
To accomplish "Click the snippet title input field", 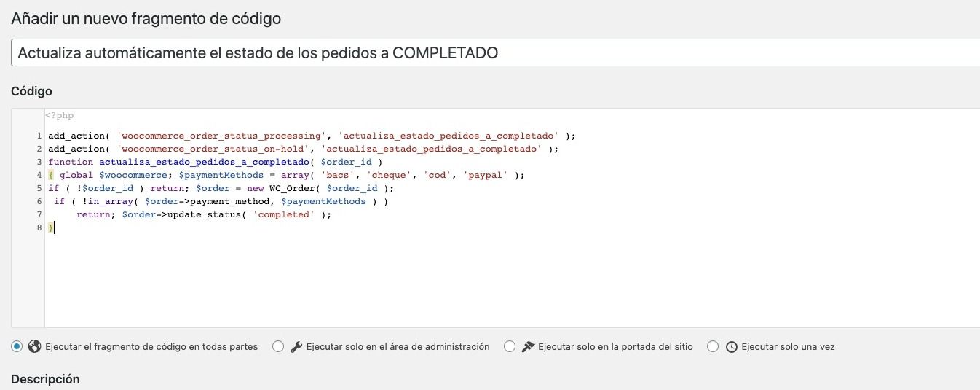I will (x=495, y=53).
